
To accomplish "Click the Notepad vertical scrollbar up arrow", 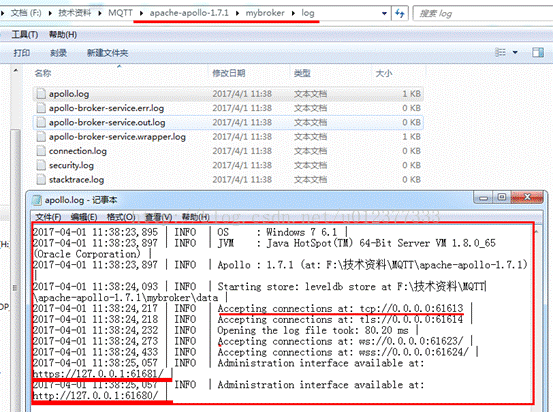I will click(x=536, y=232).
